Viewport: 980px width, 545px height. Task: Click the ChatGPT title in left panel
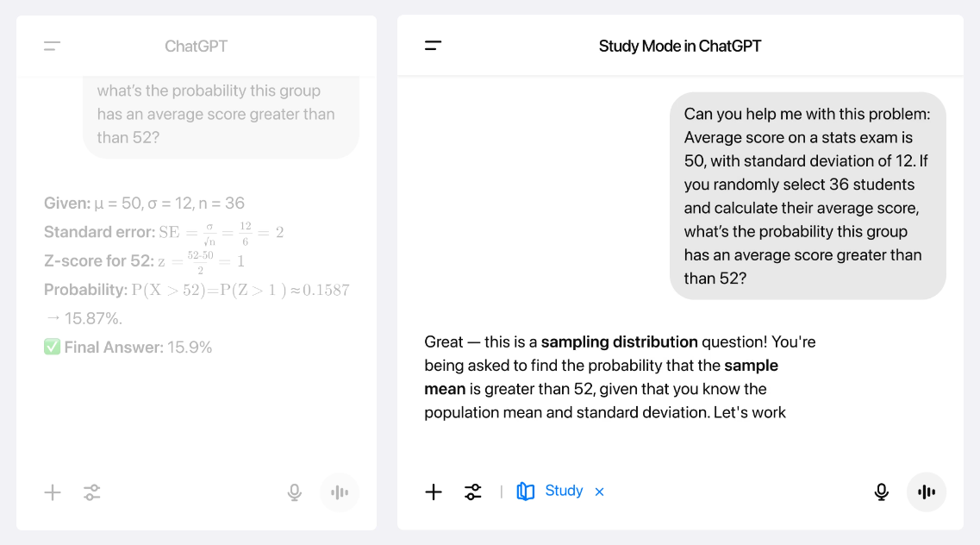point(197,47)
